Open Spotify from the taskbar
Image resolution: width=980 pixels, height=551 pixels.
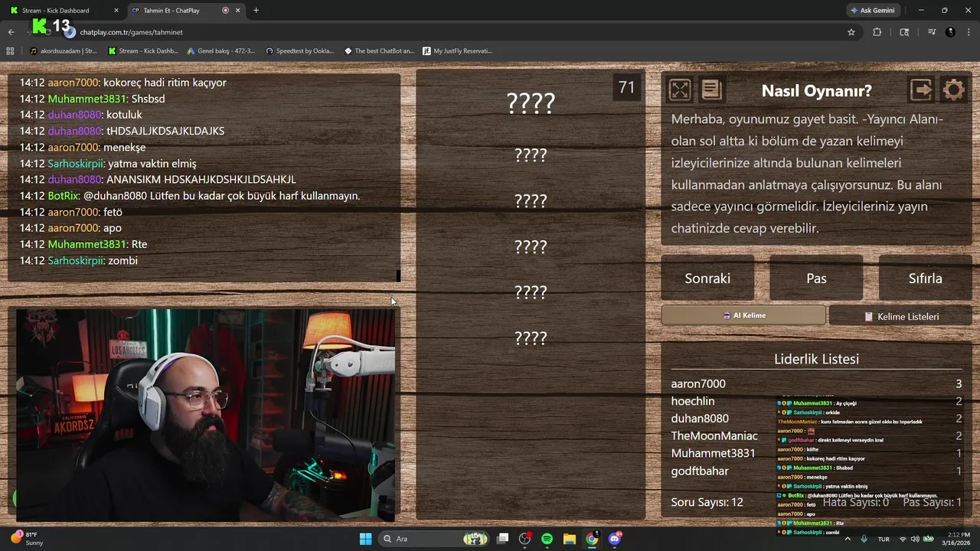547,539
